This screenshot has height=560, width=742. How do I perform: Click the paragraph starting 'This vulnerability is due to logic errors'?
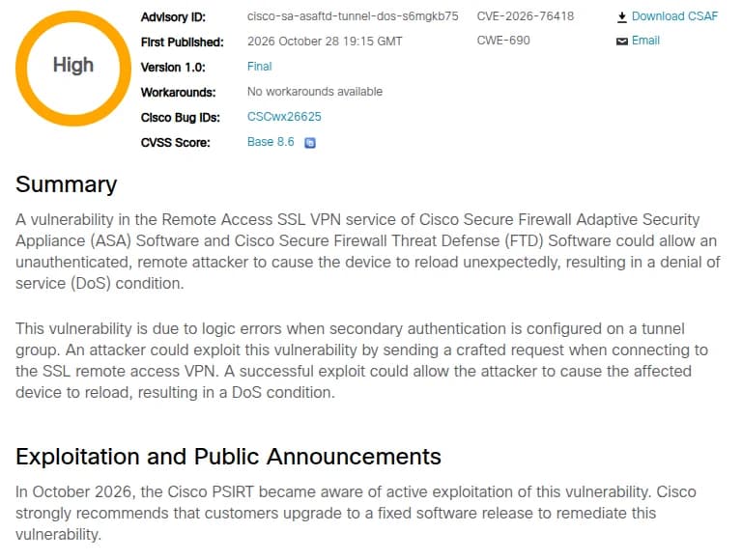362,360
